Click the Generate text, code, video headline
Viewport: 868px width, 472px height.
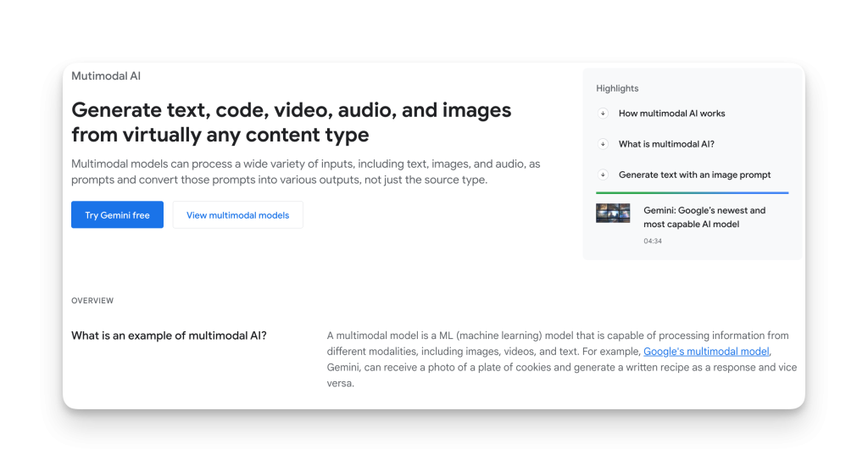click(291, 122)
